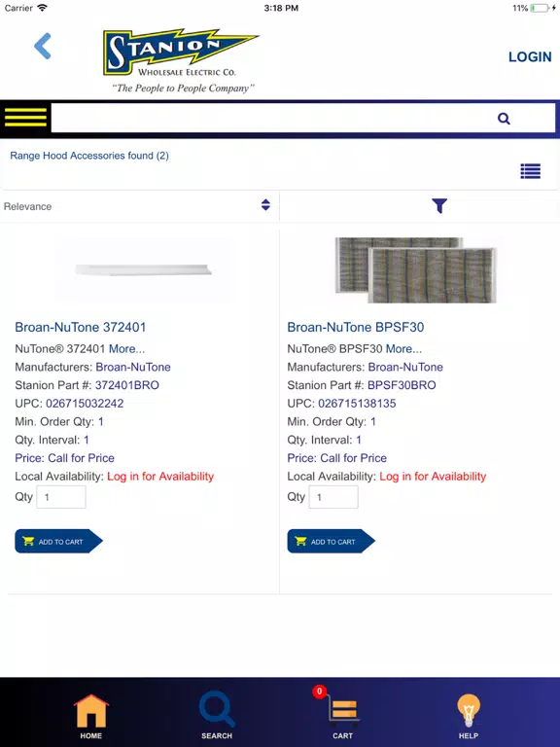The image size is (560, 747).
Task: Go to the HOME tab
Action: tap(91, 716)
